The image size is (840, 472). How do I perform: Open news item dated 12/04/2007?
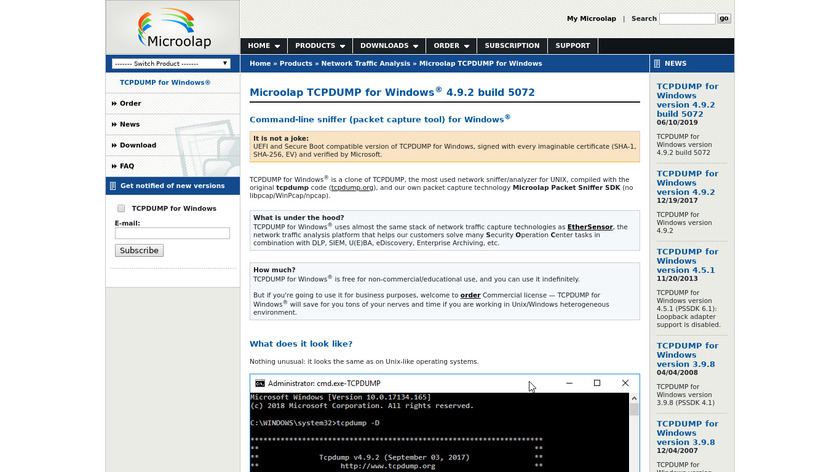coord(687,433)
